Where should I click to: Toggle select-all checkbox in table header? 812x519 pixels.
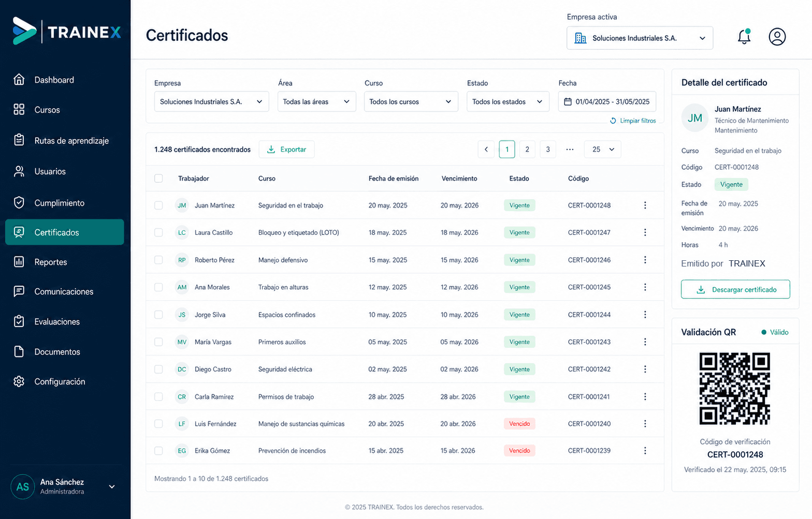pos(158,179)
